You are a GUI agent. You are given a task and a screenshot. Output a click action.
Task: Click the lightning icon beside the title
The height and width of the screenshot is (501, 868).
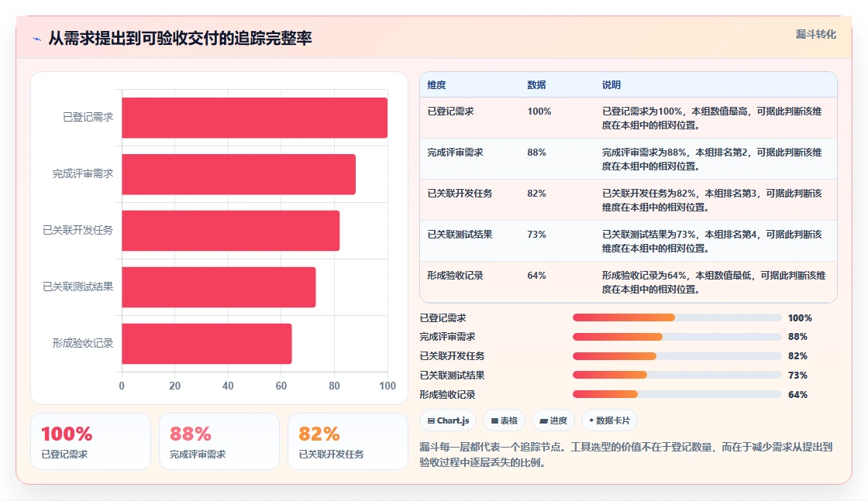coord(37,39)
